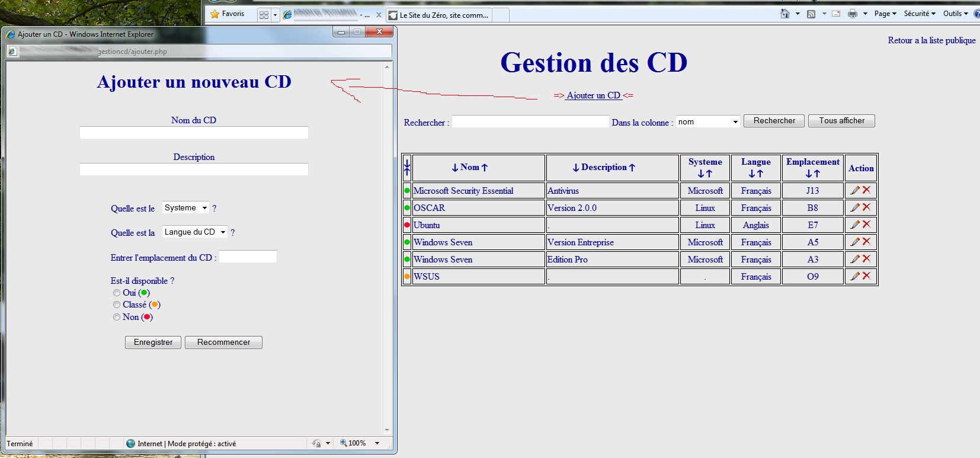The image size is (980, 458).
Task: Expand the Langue du CD dropdown
Action: pos(194,232)
